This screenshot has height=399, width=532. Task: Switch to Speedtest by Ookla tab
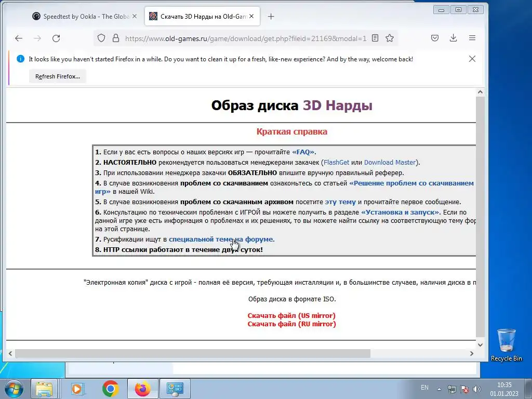[84, 16]
